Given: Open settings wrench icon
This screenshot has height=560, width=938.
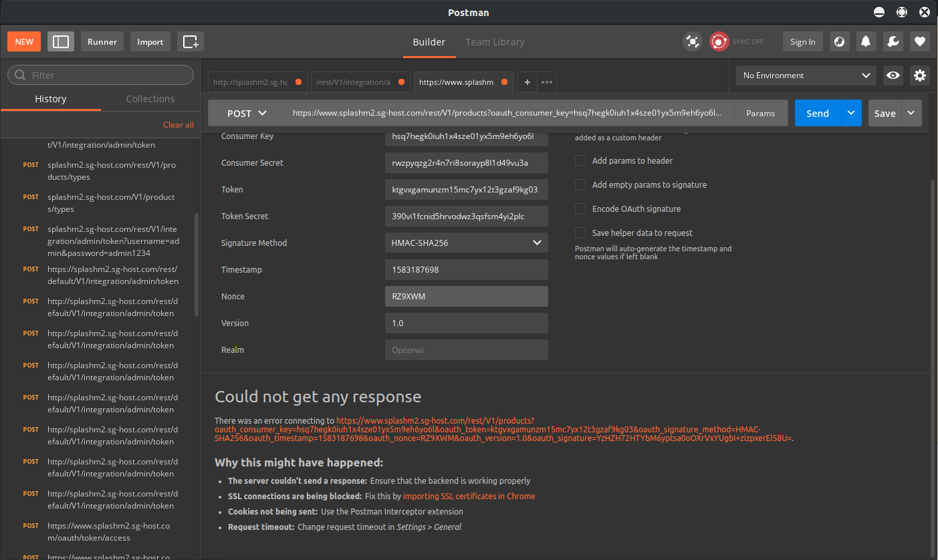Looking at the screenshot, I should (x=893, y=41).
